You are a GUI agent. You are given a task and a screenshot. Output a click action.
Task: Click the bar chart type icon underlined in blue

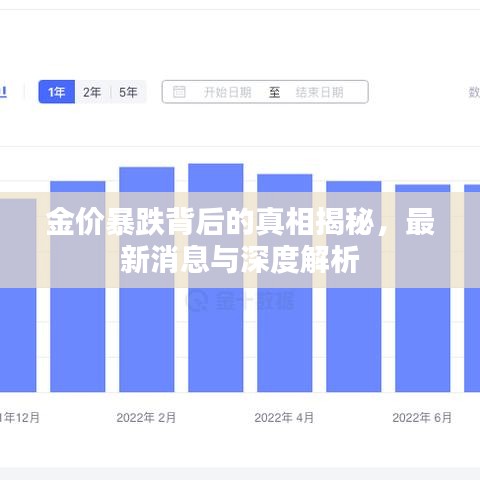(x=3, y=92)
